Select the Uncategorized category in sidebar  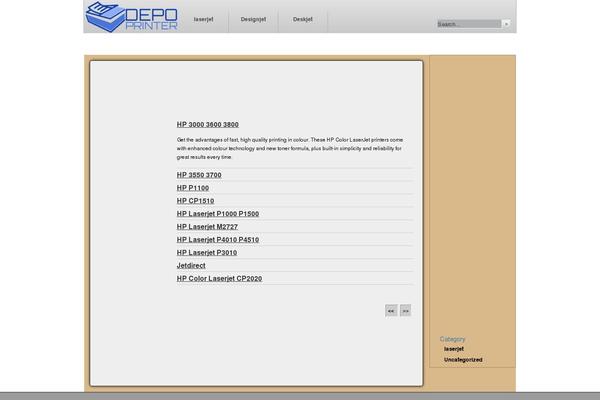(463, 360)
